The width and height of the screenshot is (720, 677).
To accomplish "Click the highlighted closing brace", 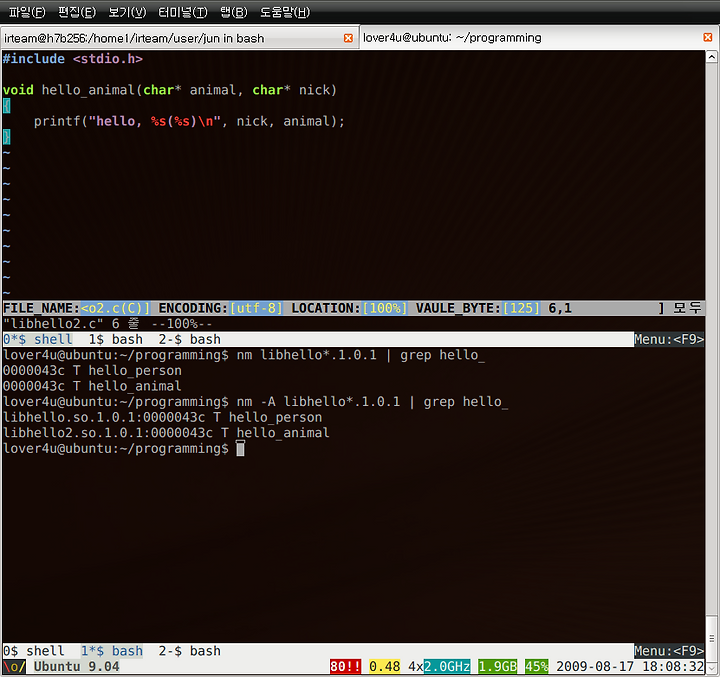I will [6, 137].
